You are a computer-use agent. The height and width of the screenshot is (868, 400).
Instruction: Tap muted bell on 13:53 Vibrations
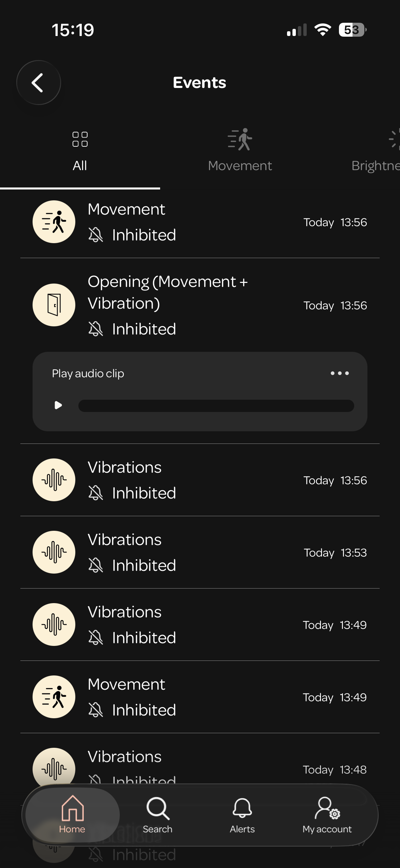click(96, 565)
